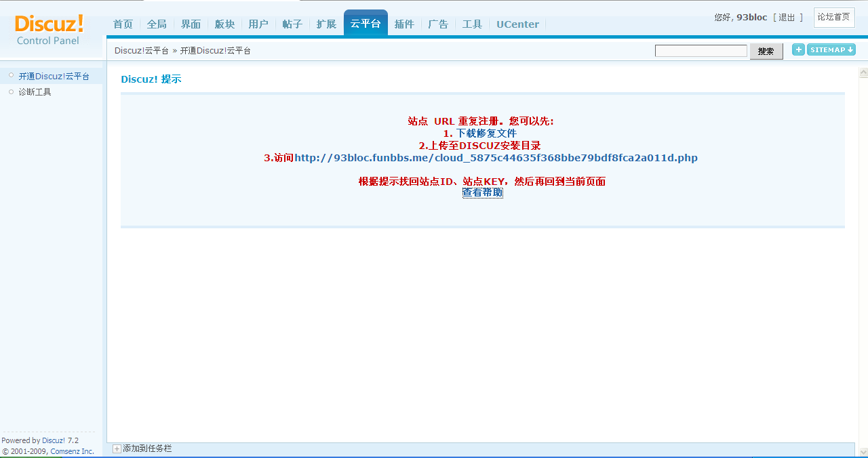Viewport: 868px width, 458px height.
Task: Click the Discuz! link in footer
Action: pyautogui.click(x=54, y=440)
